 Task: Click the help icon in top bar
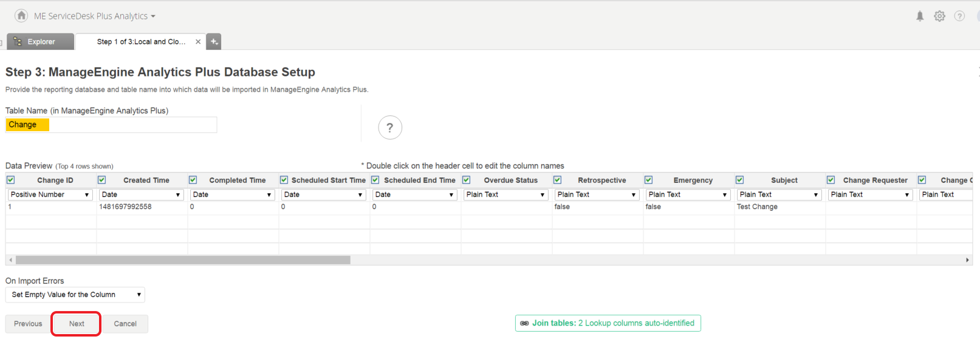coord(959,16)
